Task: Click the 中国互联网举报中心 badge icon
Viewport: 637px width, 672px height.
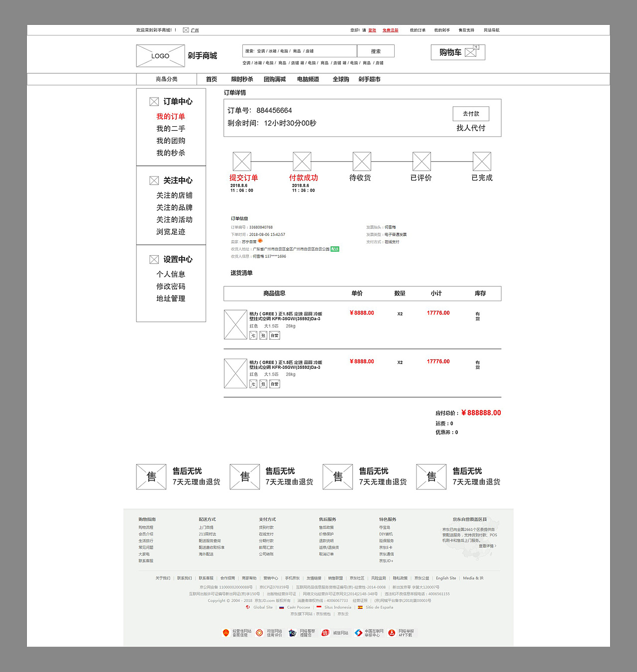Action: coord(358,633)
